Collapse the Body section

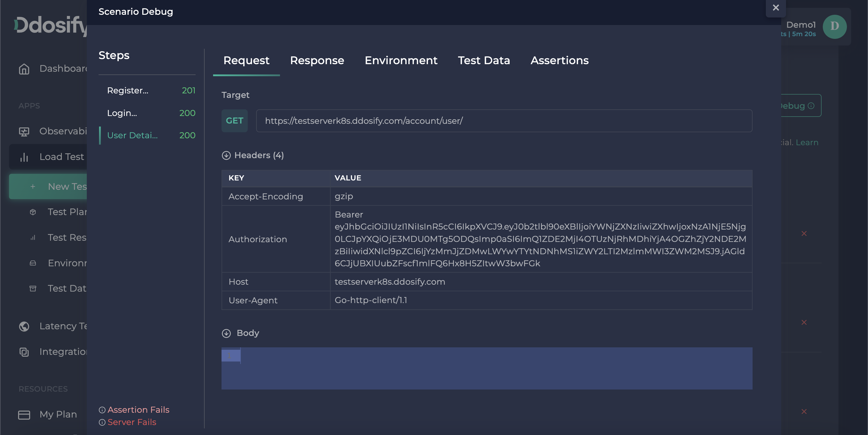click(x=226, y=333)
